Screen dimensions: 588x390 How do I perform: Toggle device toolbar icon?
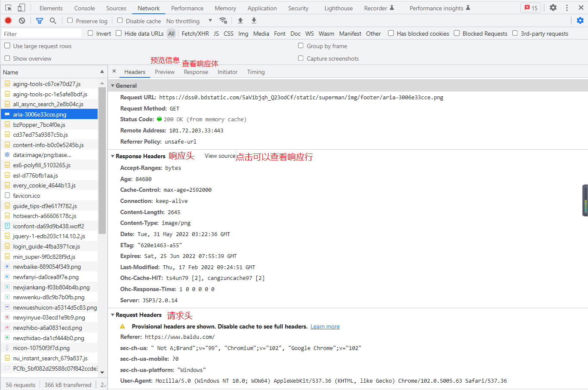coord(21,8)
